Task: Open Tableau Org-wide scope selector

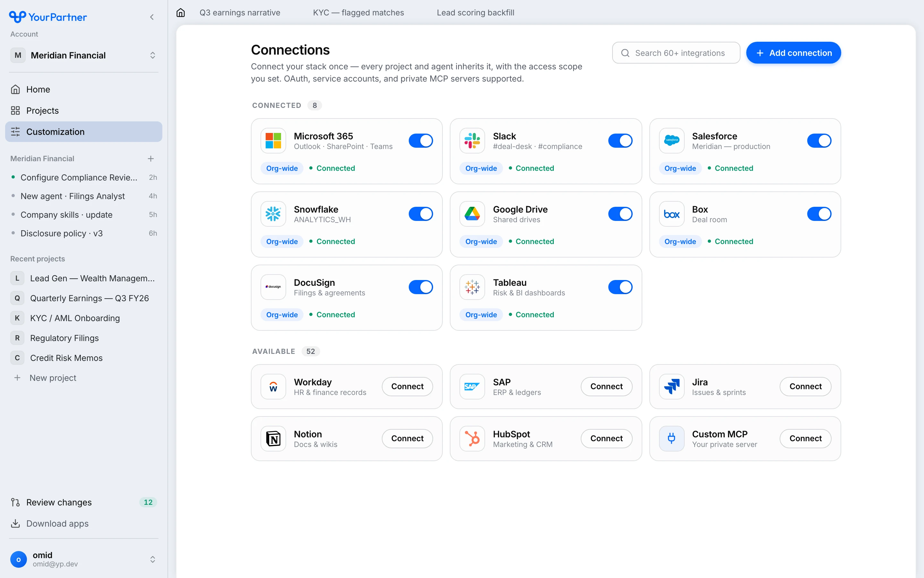Action: click(481, 315)
